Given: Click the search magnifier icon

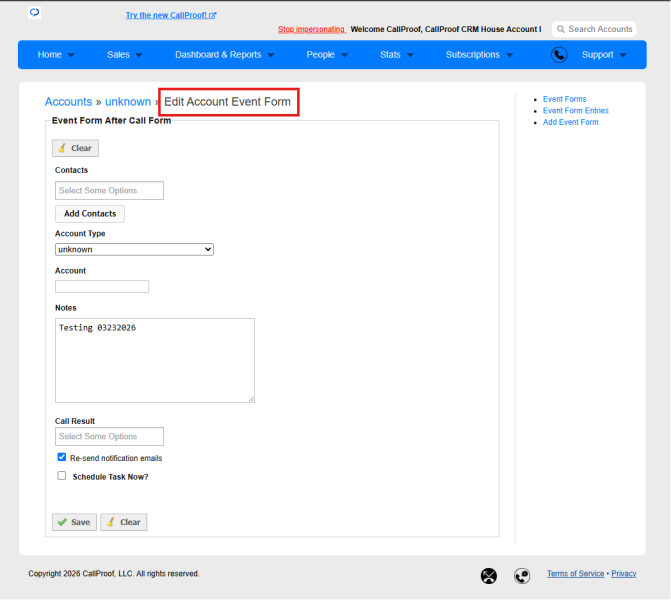Looking at the screenshot, I should pyautogui.click(x=561, y=29).
